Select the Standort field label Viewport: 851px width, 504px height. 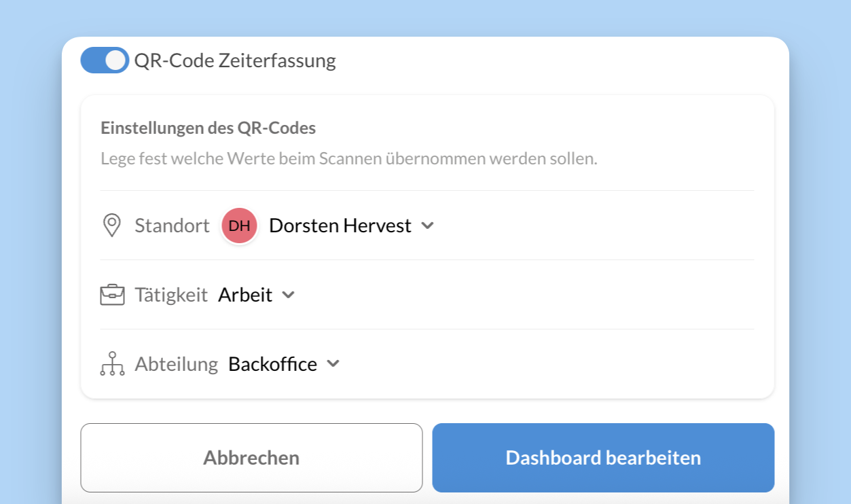[172, 226]
